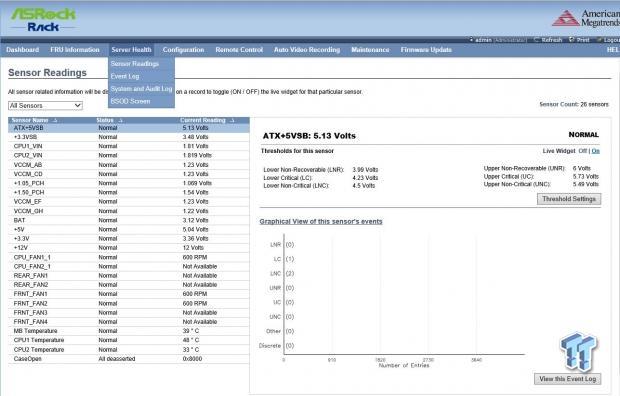620x396 pixels.
Task: Click the Refresh icon in top bar
Action: tap(536, 40)
